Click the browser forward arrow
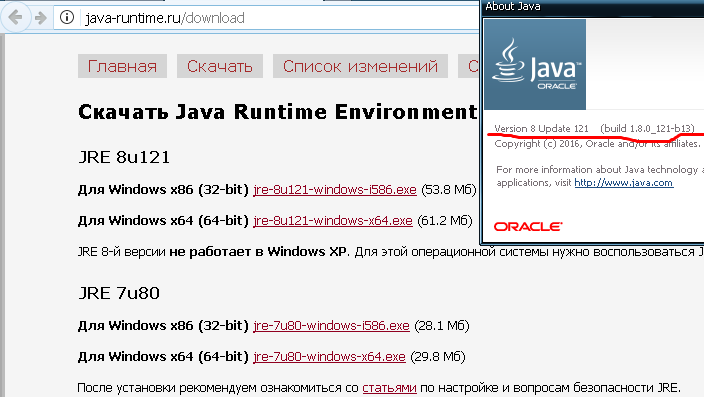The image size is (704, 397). [x=41, y=18]
